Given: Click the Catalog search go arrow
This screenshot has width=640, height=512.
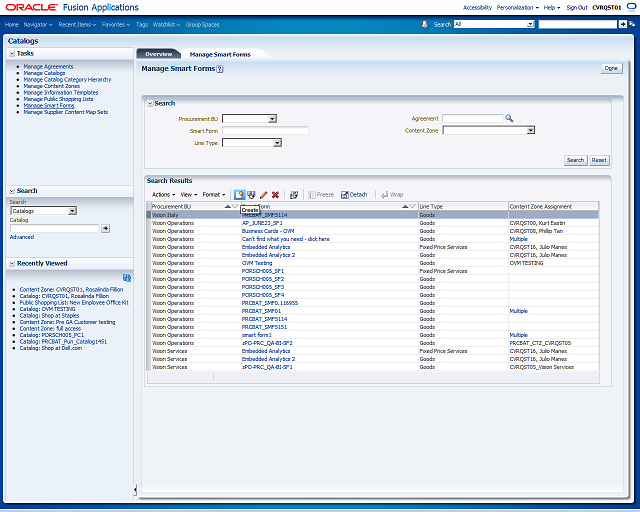Looking at the screenshot, I should pos(106,228).
